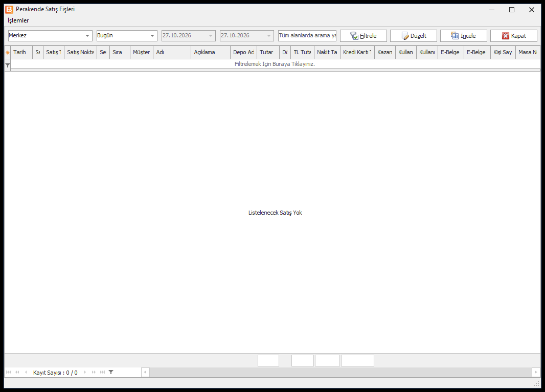Image resolution: width=545 pixels, height=392 pixels.
Task: Maximize the Perakende Satış Fişleri window
Action: (512, 10)
